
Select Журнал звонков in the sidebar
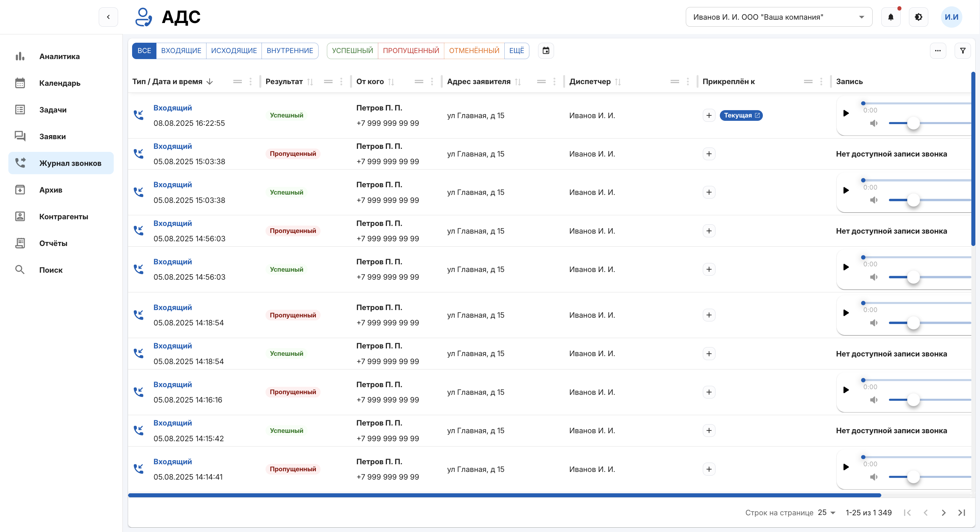[61, 163]
